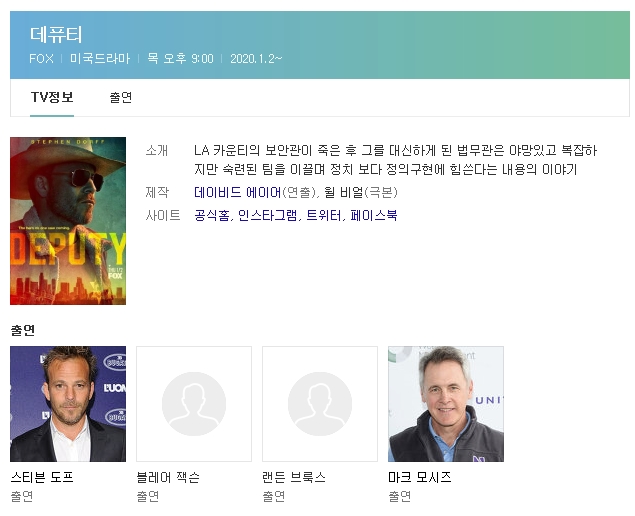Open the TV정보 tab

[x=52, y=97]
